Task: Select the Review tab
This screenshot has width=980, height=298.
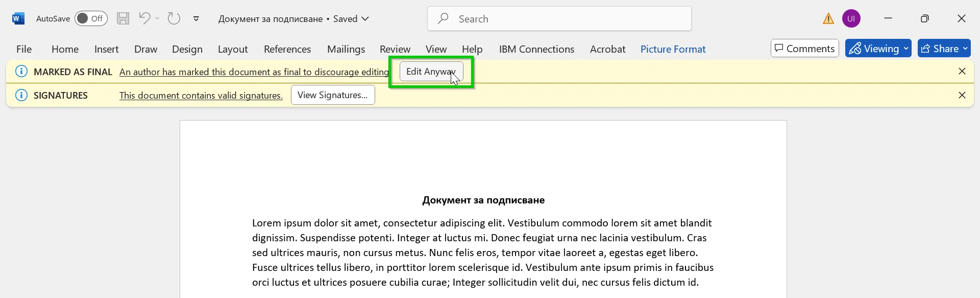Action: [395, 49]
